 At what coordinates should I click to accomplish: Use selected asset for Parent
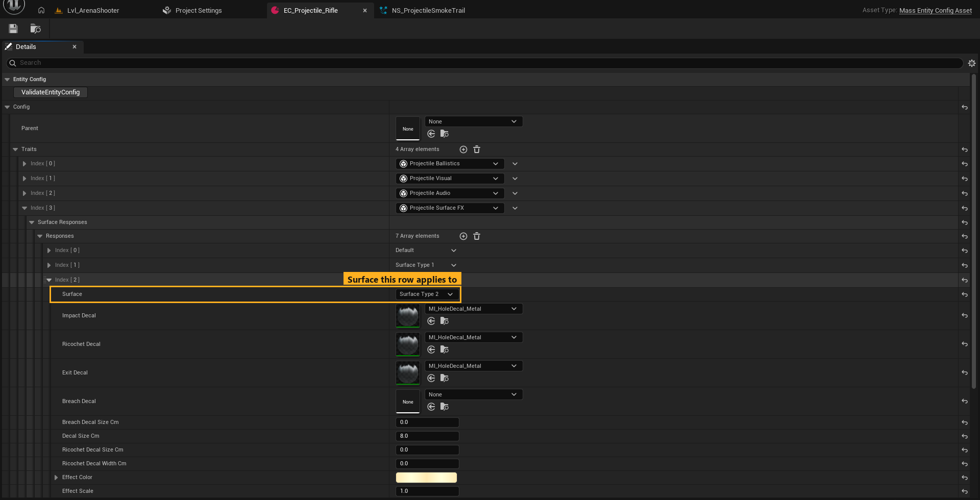coord(431,134)
